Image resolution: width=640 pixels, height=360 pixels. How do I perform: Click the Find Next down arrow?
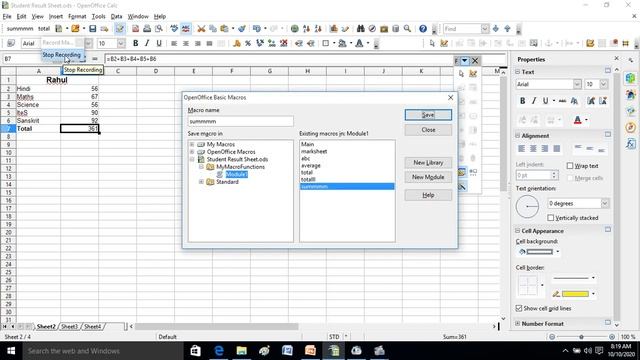496,29
